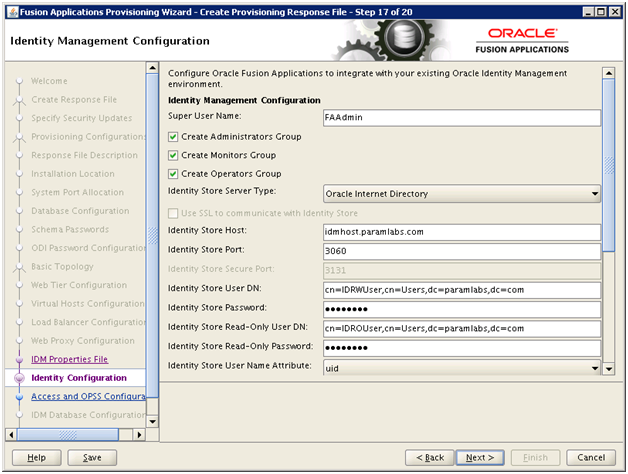The width and height of the screenshot is (628, 474).
Task: Open Identity Store User Name Attribute dropdown
Action: pyautogui.click(x=462, y=368)
